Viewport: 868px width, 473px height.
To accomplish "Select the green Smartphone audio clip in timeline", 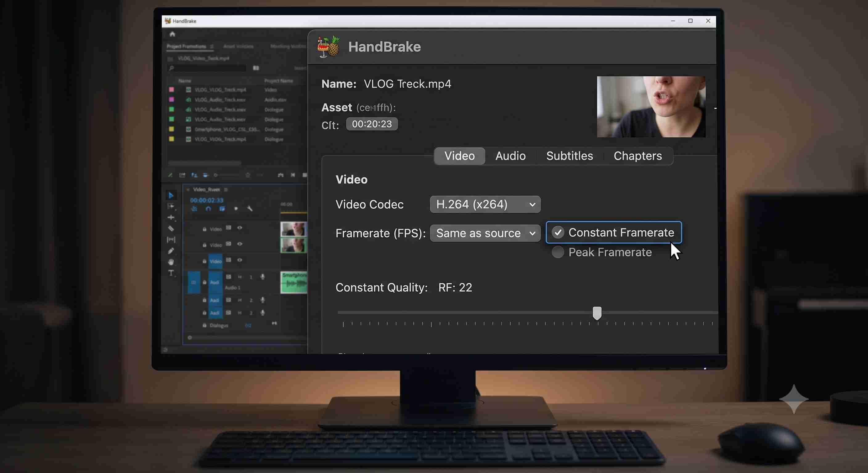I will (294, 282).
